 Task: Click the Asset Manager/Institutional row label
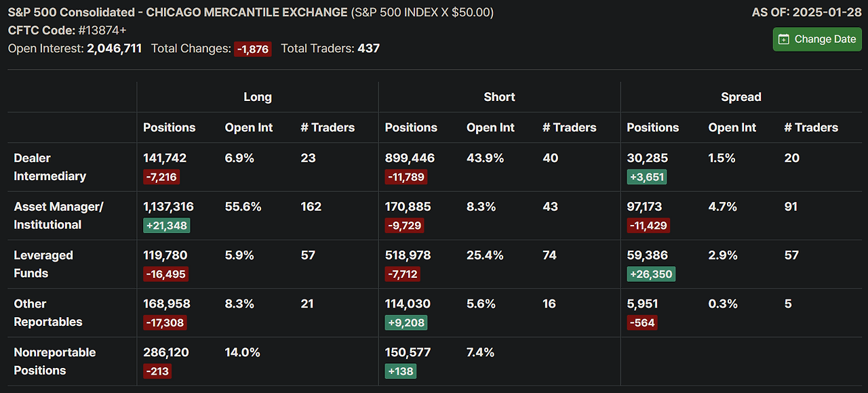pyautogui.click(x=58, y=215)
